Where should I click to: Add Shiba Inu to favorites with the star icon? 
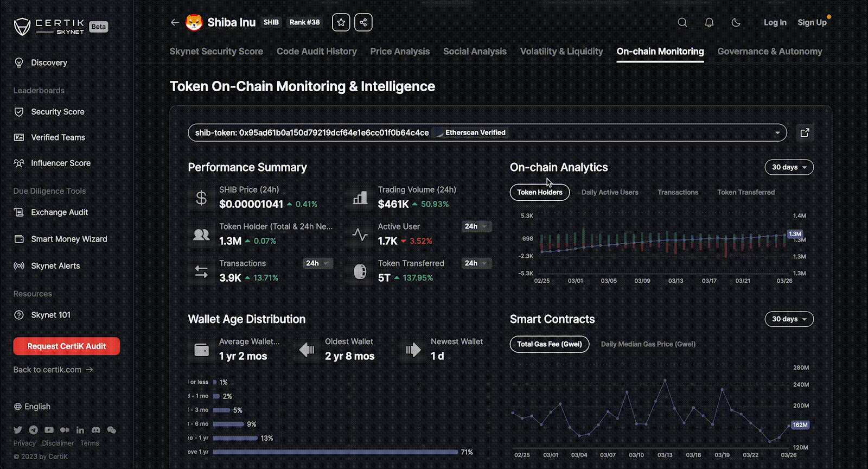[341, 22]
